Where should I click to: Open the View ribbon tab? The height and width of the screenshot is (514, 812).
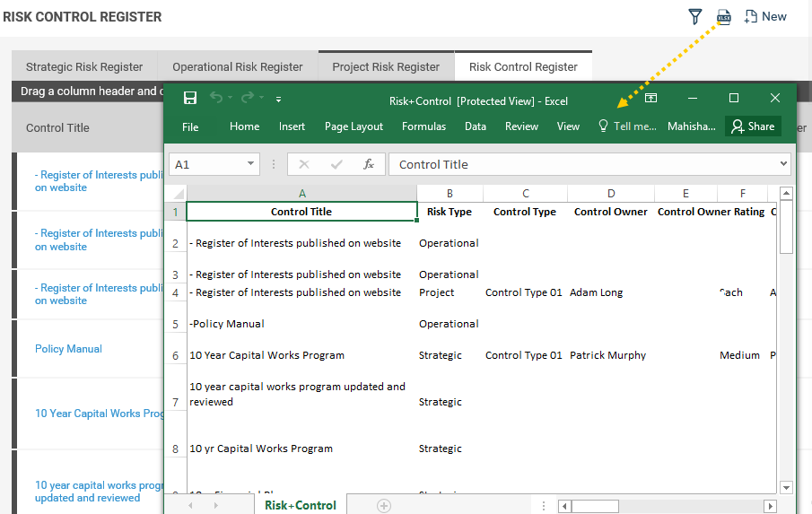pyautogui.click(x=568, y=126)
